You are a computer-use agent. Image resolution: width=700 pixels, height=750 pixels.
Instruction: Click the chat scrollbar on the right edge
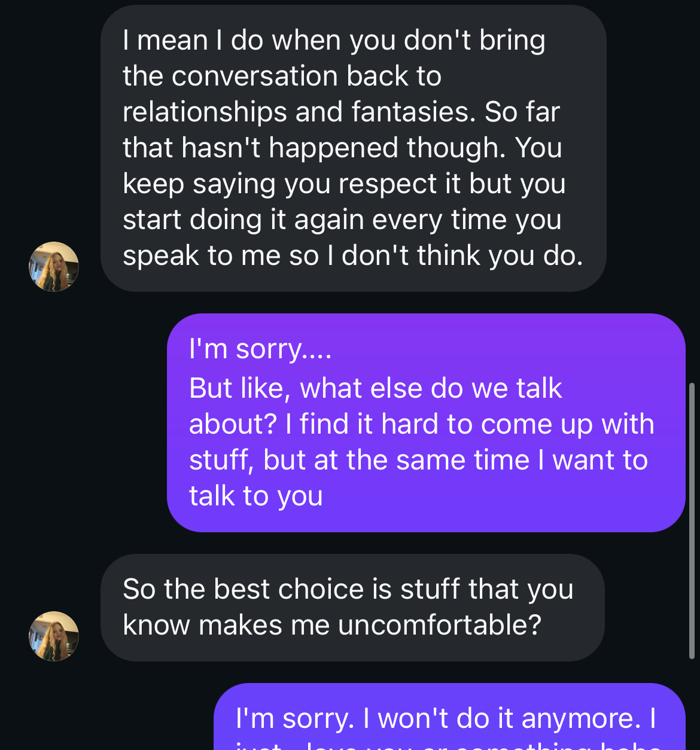pos(692,520)
